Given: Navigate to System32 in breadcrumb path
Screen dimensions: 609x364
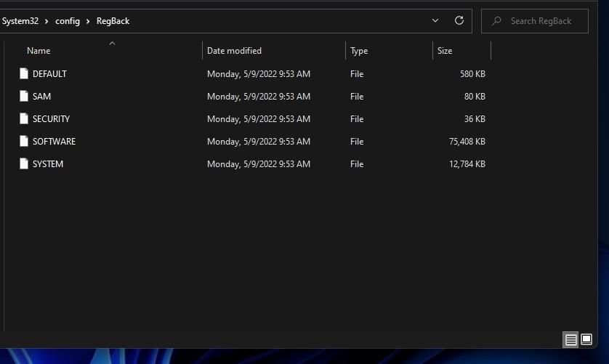Looking at the screenshot, I should tap(20, 21).
